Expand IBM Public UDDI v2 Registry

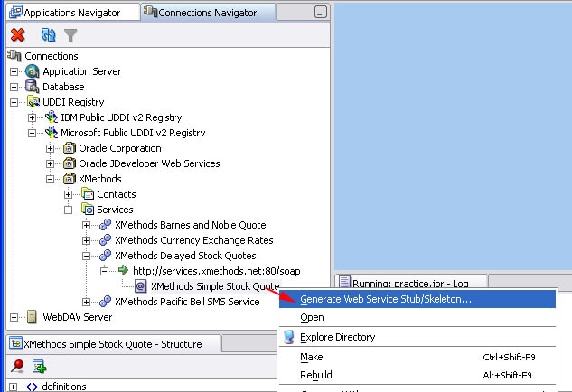(x=32, y=117)
